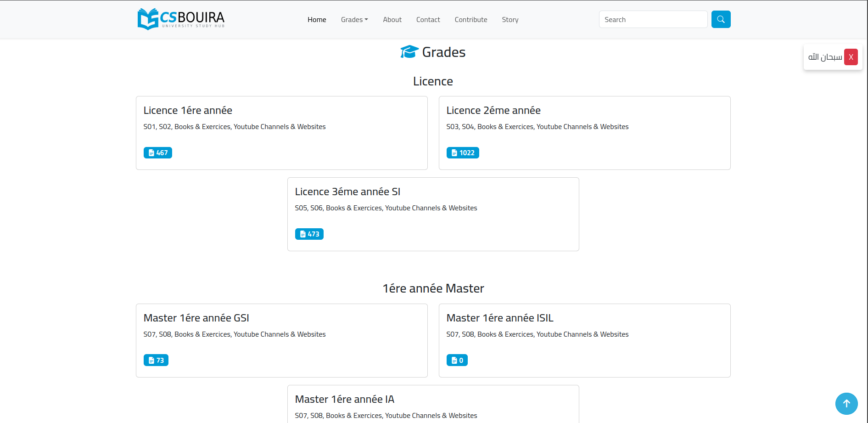Click the CS Bouira logo
Image resolution: width=868 pixels, height=423 pixels.
(x=181, y=19)
